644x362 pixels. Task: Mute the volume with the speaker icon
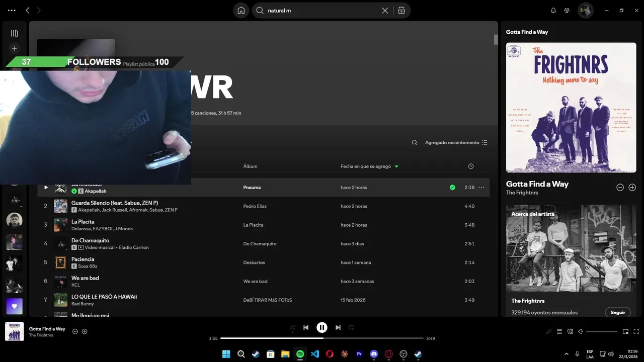pos(581,331)
